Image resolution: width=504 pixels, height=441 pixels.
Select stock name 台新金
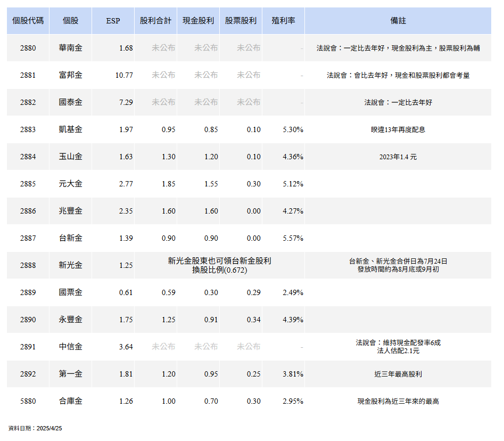(x=71, y=238)
